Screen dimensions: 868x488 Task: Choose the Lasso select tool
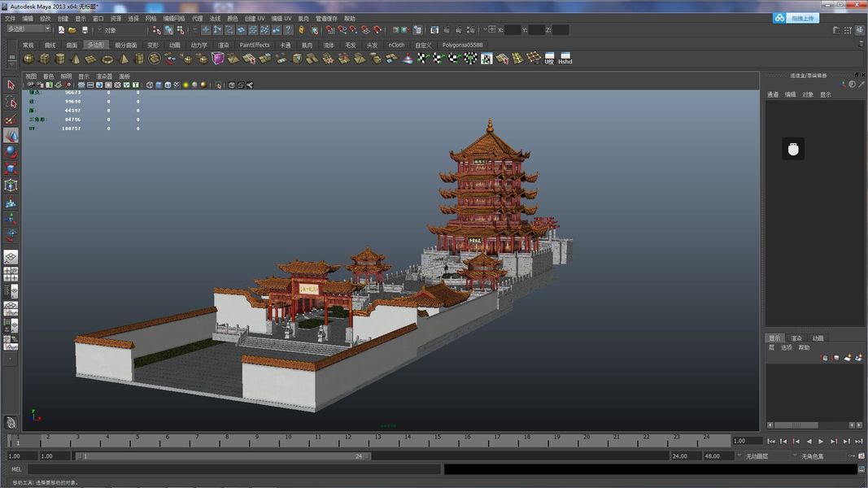point(11,102)
